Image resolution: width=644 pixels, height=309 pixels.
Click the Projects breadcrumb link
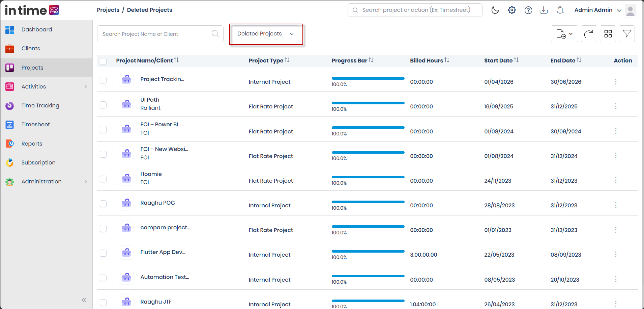click(108, 10)
